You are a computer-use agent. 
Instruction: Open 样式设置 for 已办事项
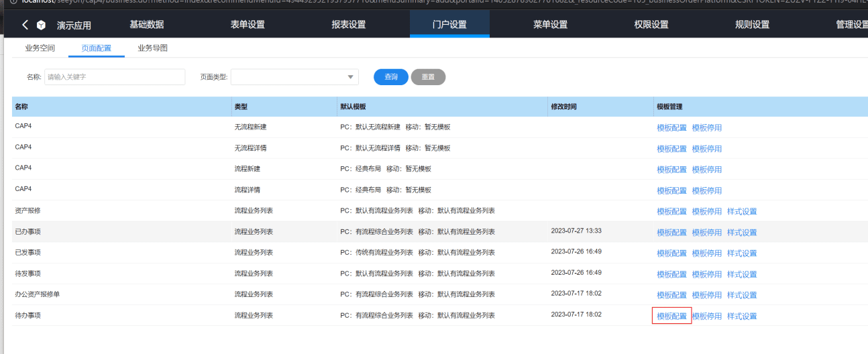742,233
